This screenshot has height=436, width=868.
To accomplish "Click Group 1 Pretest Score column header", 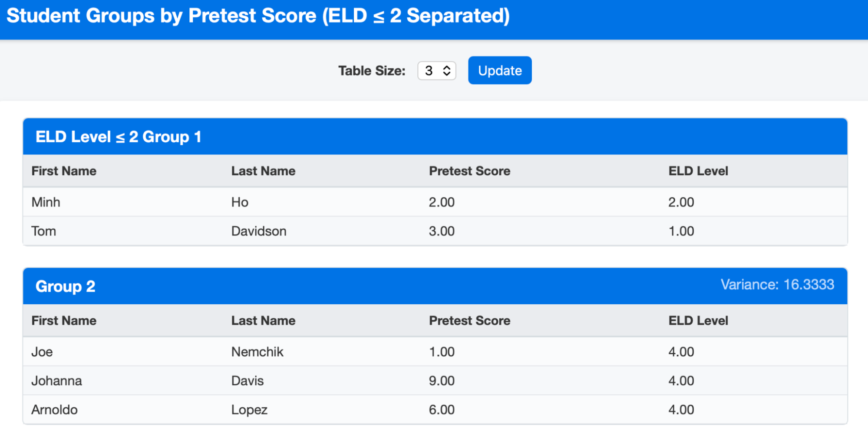I will click(x=469, y=171).
